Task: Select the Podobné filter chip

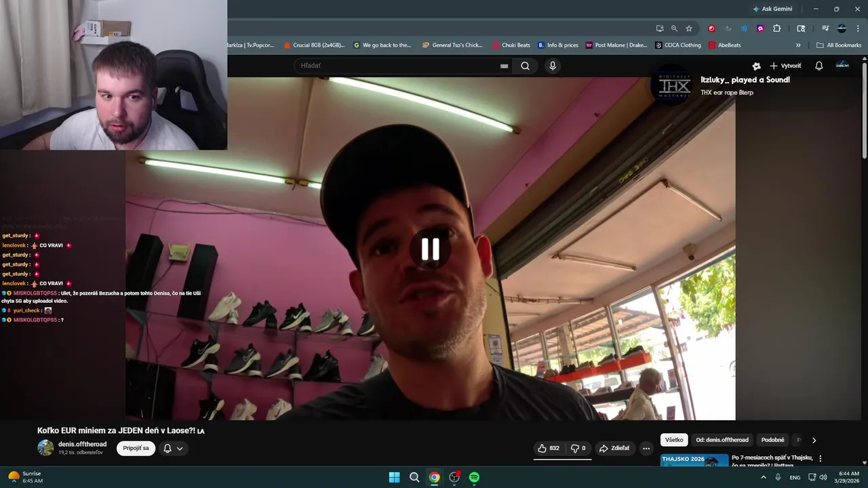Action: (772, 440)
